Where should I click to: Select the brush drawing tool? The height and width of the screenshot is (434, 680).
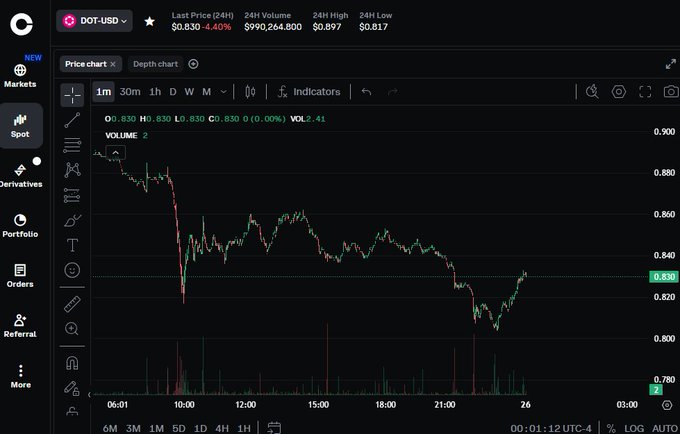pyautogui.click(x=72, y=220)
